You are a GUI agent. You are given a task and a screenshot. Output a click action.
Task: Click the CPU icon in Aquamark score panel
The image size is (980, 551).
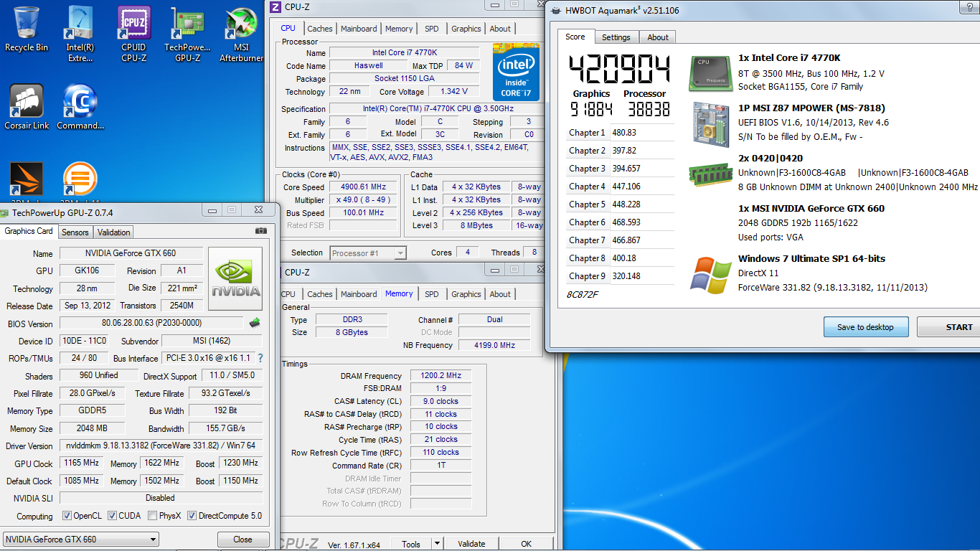pyautogui.click(x=711, y=72)
